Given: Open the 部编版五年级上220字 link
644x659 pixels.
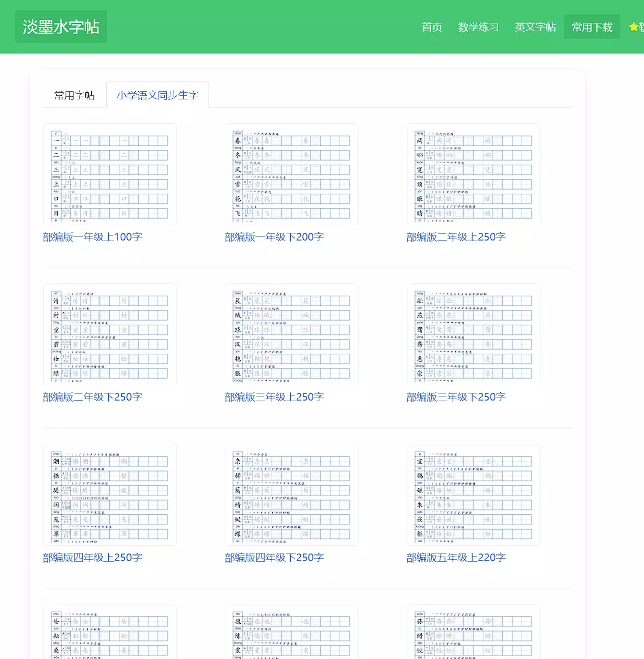Looking at the screenshot, I should point(456,558).
